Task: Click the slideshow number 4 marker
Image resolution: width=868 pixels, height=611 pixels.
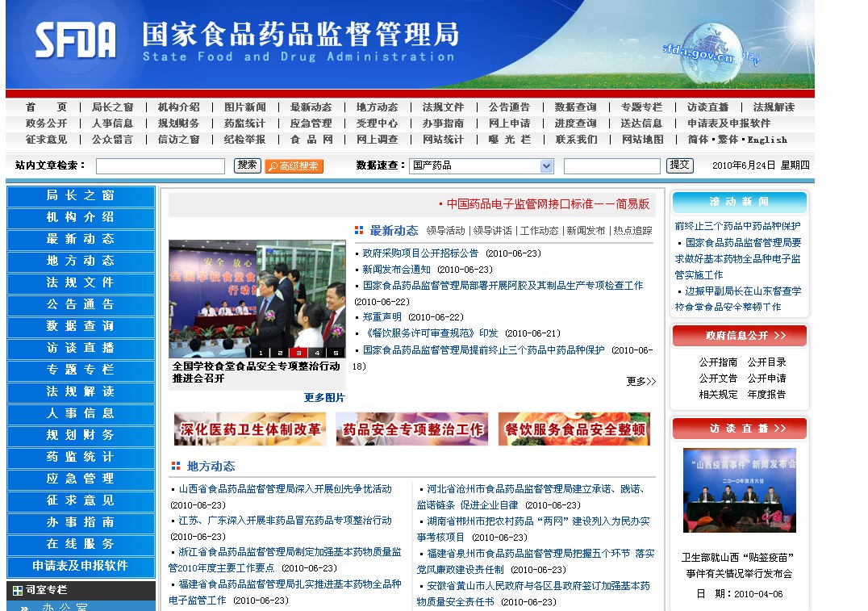Action: tap(317, 353)
